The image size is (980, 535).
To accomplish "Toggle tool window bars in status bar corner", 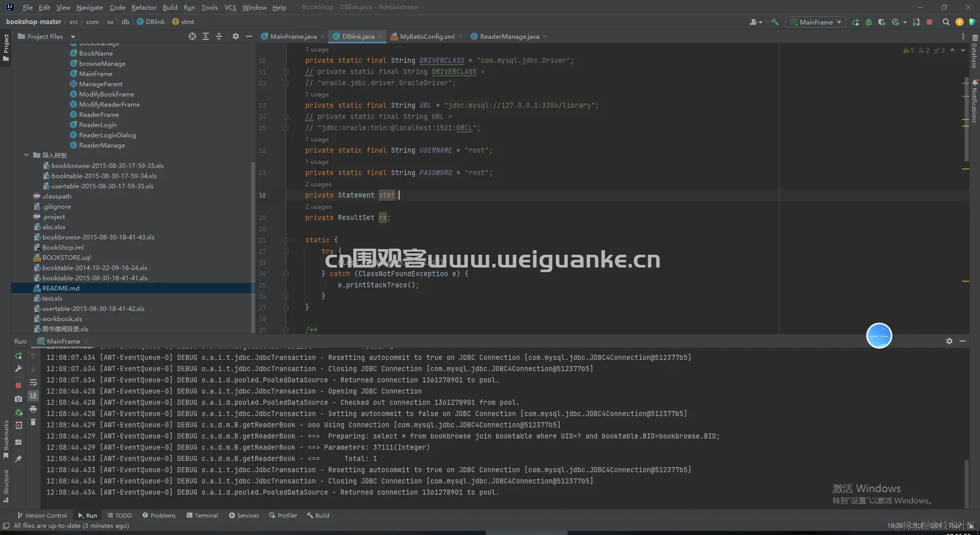I will (x=6, y=526).
